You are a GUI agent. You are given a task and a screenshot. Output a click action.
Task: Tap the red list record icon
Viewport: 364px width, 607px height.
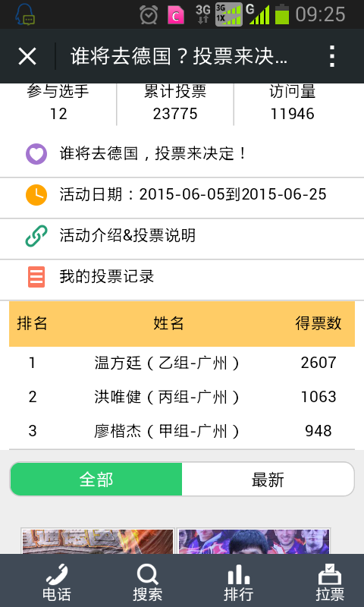[x=36, y=277]
